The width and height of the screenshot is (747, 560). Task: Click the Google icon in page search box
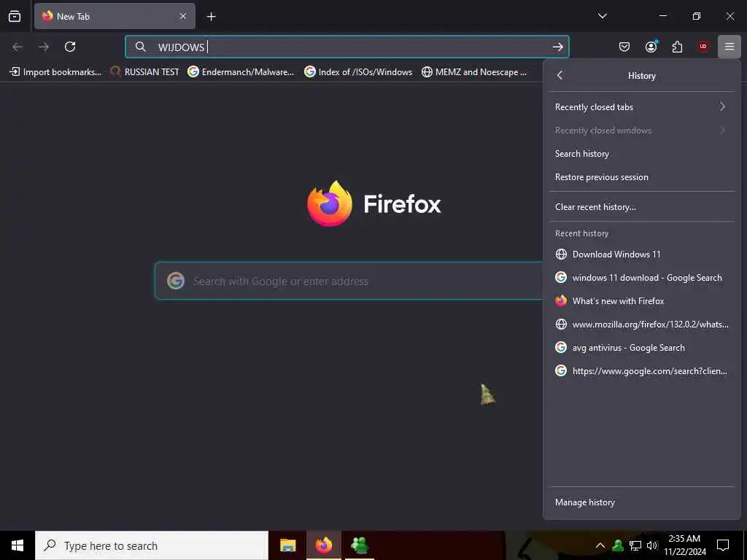[175, 281]
